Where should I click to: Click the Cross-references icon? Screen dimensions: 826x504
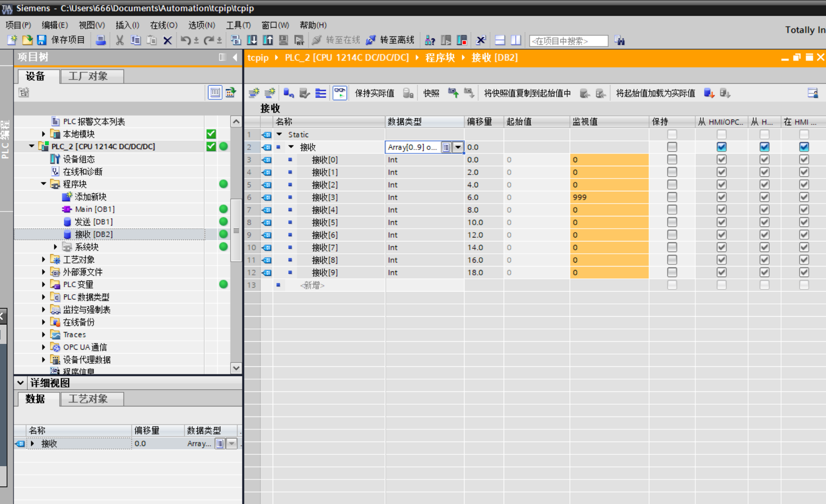pyautogui.click(x=481, y=40)
